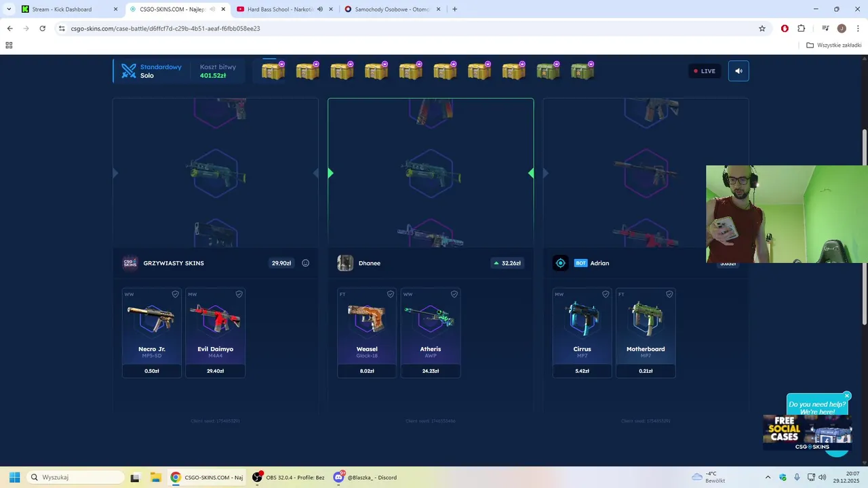Screen dimensions: 868x488
Task: Open Discord @Blaszka_ from the taskbar
Action: pyautogui.click(x=366, y=477)
